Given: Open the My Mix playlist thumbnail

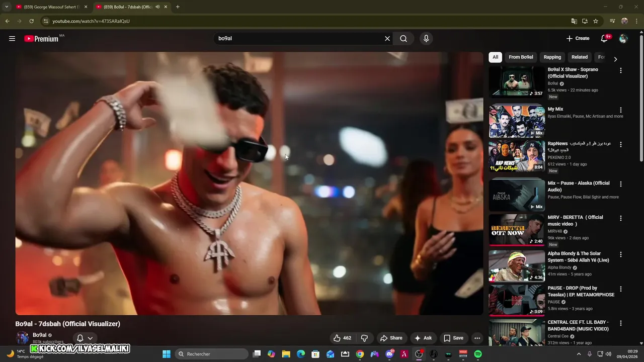Looking at the screenshot, I should point(517,121).
